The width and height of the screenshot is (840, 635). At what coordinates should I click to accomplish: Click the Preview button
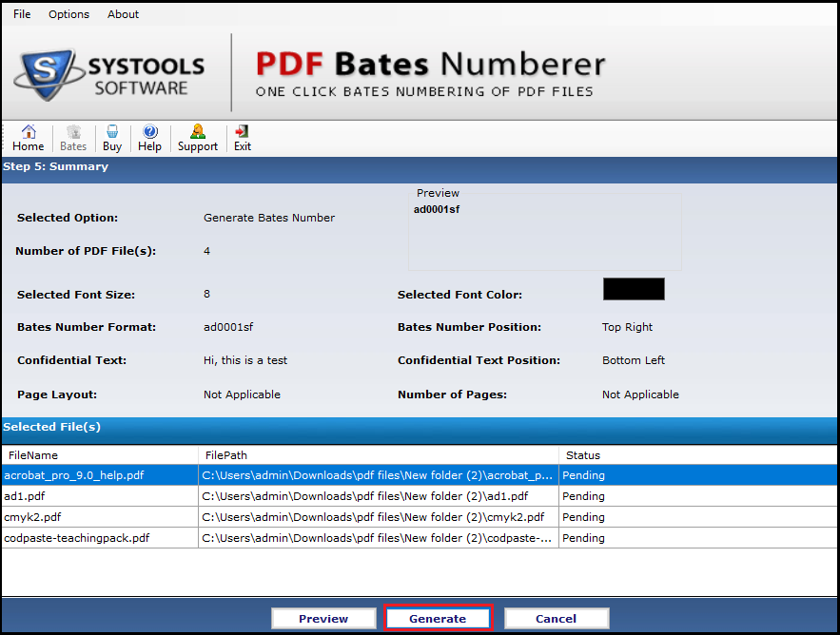coord(323,619)
